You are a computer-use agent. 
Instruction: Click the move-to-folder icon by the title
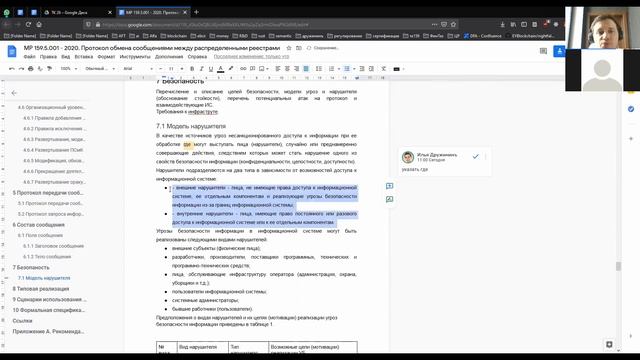[299, 48]
